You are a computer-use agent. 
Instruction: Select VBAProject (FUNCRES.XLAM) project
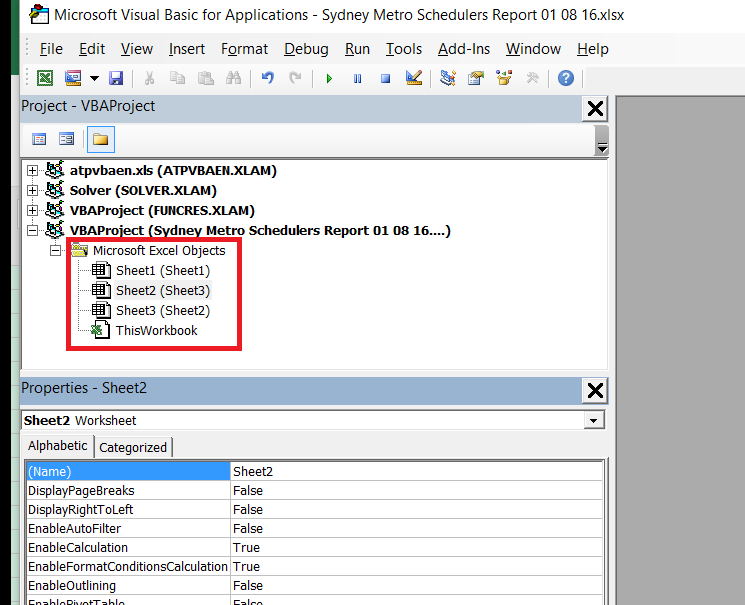pyautogui.click(x=162, y=211)
